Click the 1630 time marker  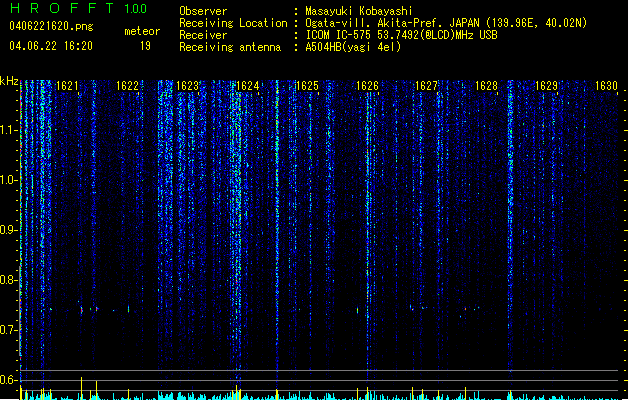pos(606,86)
